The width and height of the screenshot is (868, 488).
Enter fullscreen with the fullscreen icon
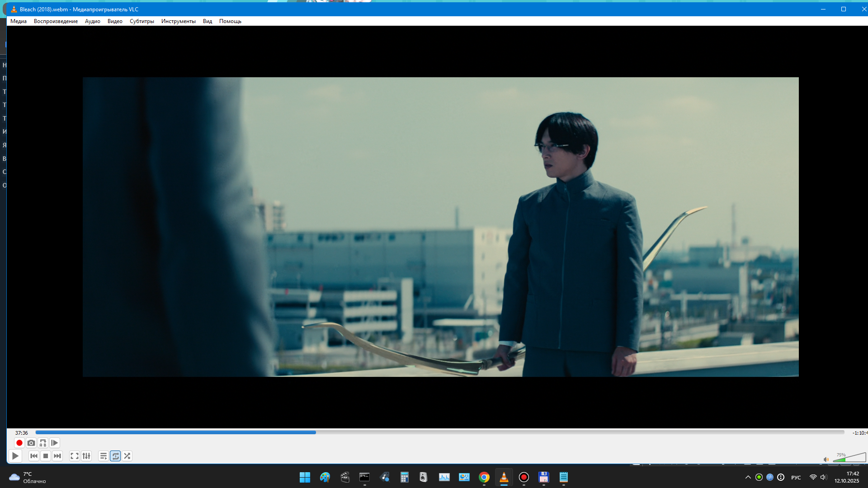pyautogui.click(x=75, y=456)
